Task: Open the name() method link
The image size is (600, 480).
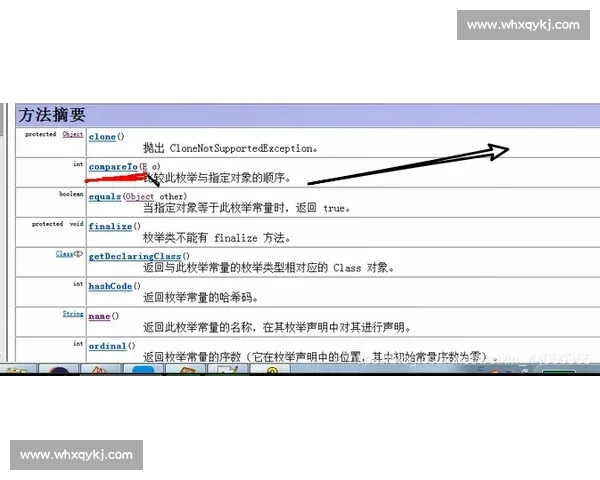Action: pyautogui.click(x=99, y=316)
